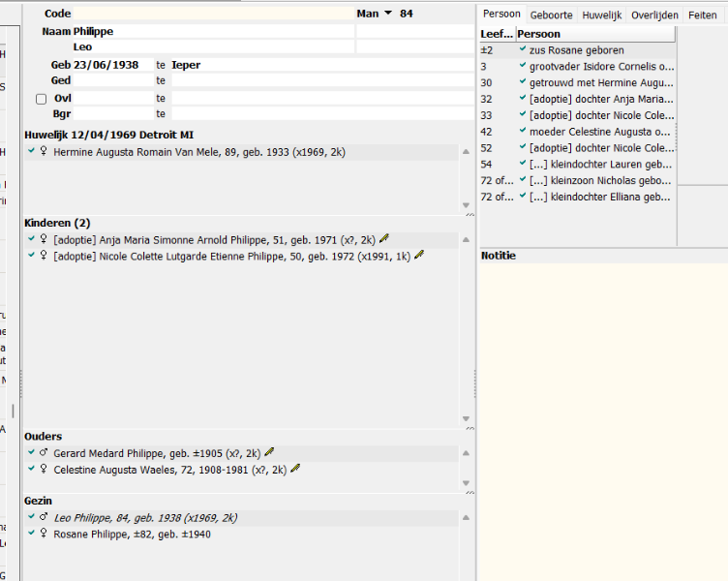The width and height of the screenshot is (728, 581).
Task: Click the Code input field
Action: pos(213,14)
